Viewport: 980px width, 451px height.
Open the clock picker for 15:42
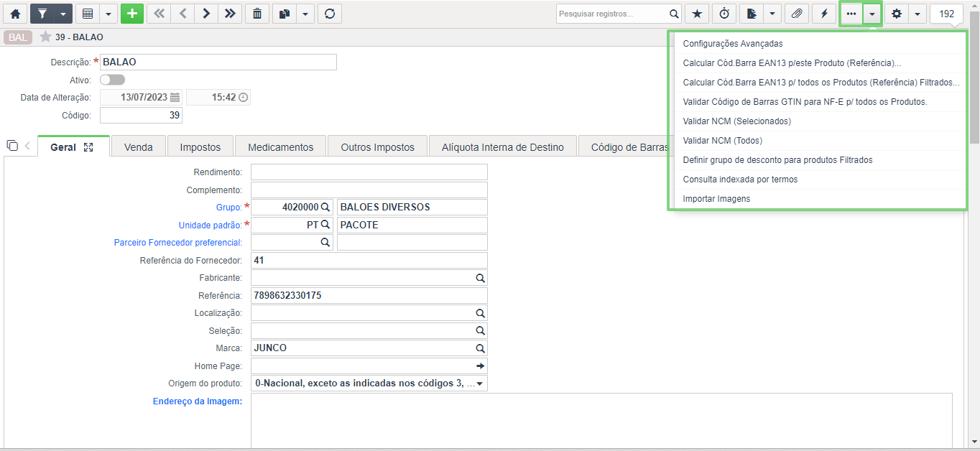(x=243, y=98)
